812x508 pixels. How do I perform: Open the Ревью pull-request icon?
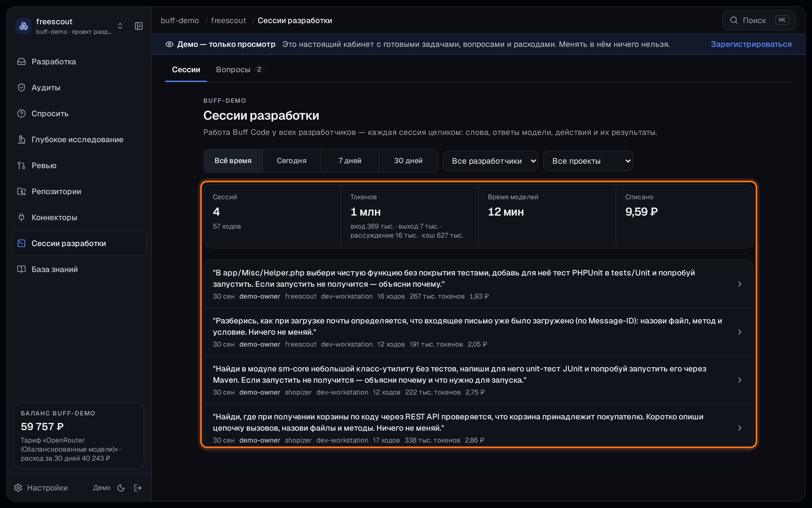click(x=21, y=166)
